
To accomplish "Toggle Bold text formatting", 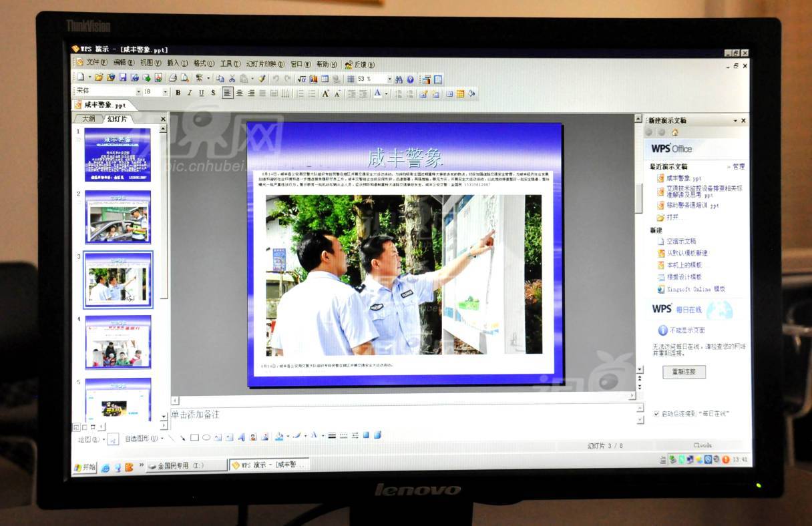I will [x=178, y=93].
